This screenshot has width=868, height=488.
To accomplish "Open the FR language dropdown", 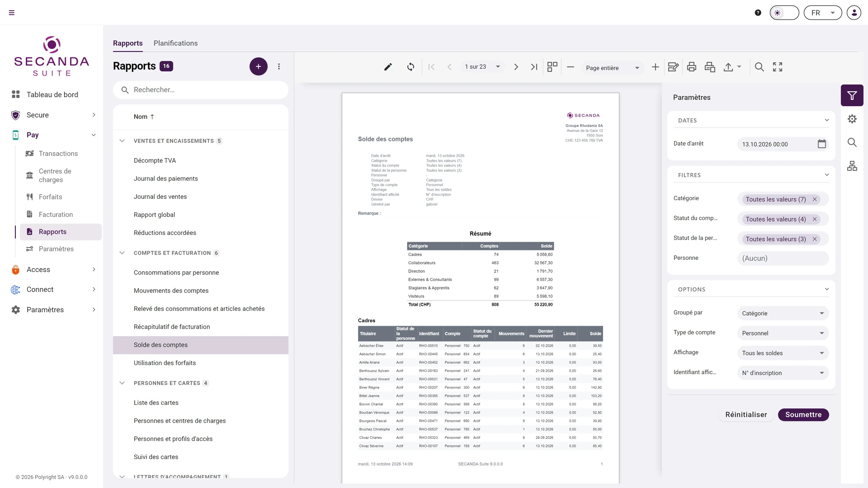I will (x=823, y=13).
